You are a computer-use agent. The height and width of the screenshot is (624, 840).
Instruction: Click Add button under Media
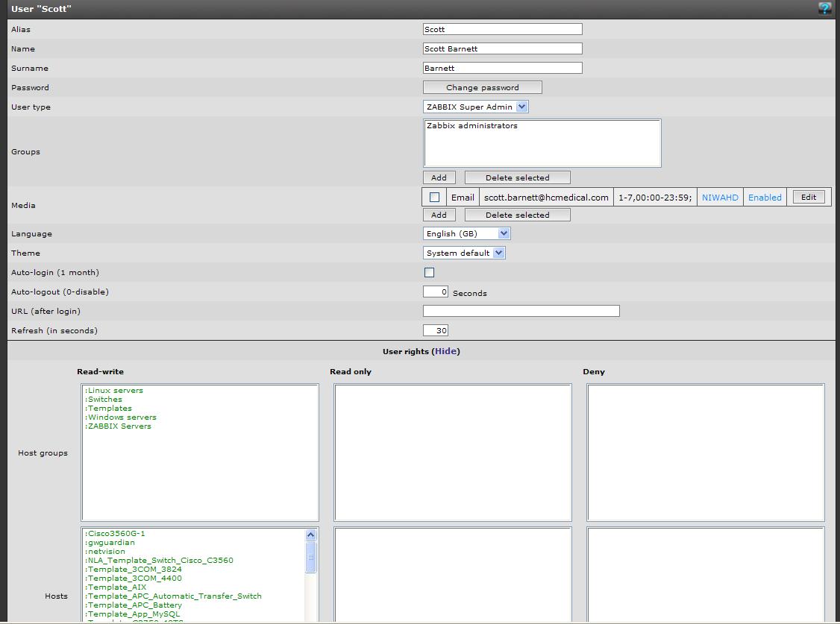point(439,215)
